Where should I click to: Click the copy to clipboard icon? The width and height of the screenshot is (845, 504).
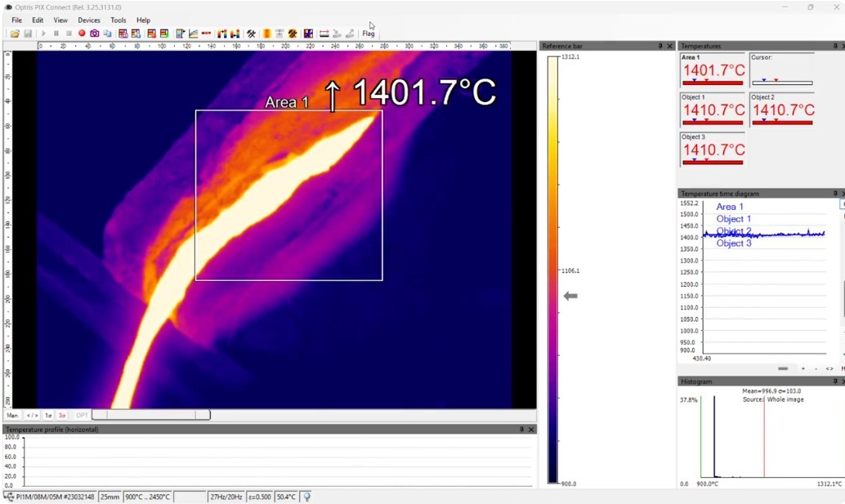click(108, 33)
